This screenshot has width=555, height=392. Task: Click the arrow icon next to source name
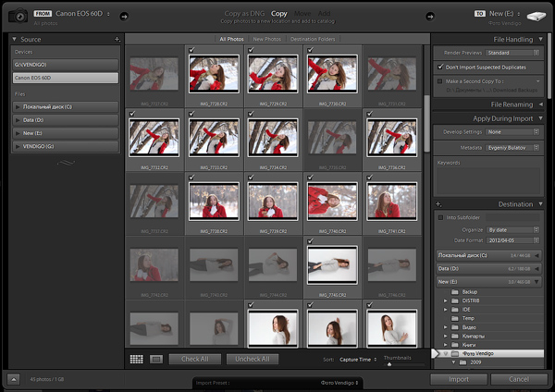pos(124,17)
